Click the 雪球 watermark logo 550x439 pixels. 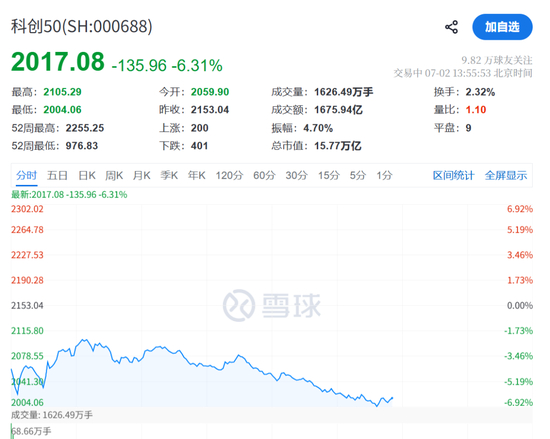coord(272,305)
